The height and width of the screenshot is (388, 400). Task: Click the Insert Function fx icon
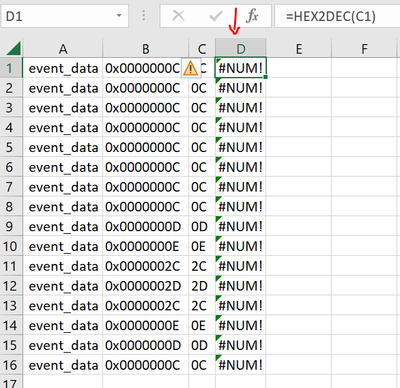[252, 16]
